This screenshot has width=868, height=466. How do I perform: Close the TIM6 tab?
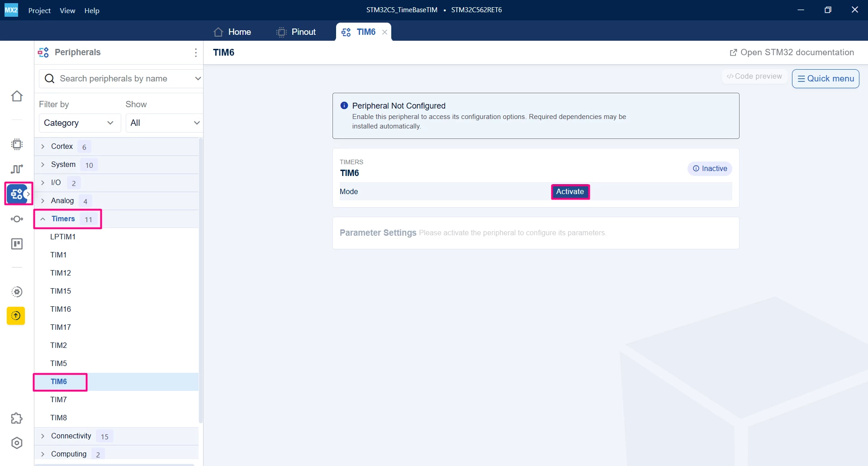[x=384, y=32]
